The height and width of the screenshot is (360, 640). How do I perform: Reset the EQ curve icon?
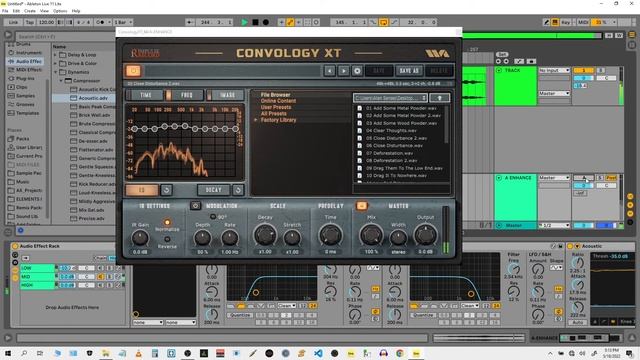click(166, 190)
